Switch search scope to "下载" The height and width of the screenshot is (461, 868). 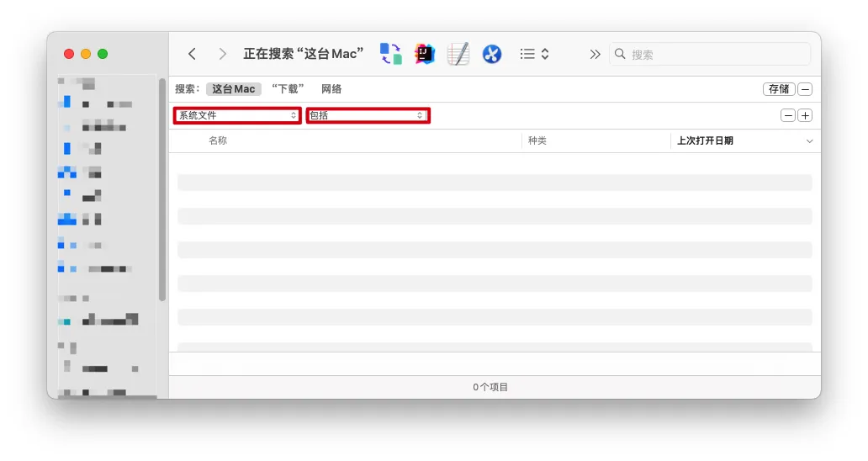coord(288,89)
